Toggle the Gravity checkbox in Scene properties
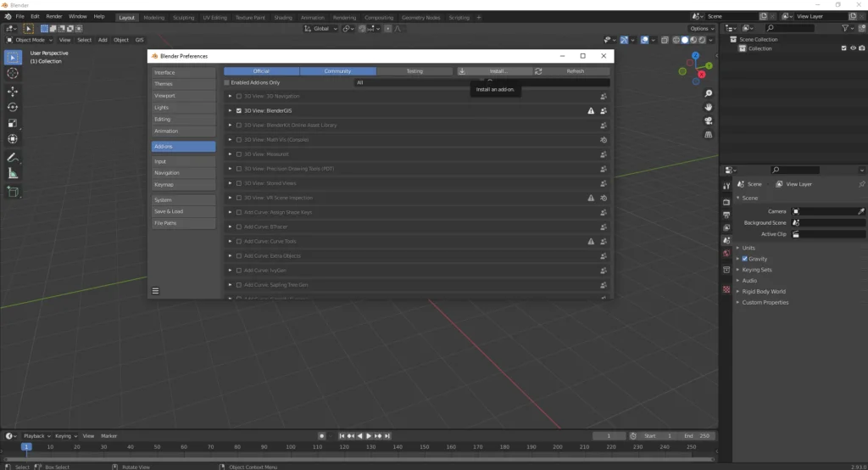Image resolution: width=868 pixels, height=470 pixels. click(x=744, y=259)
